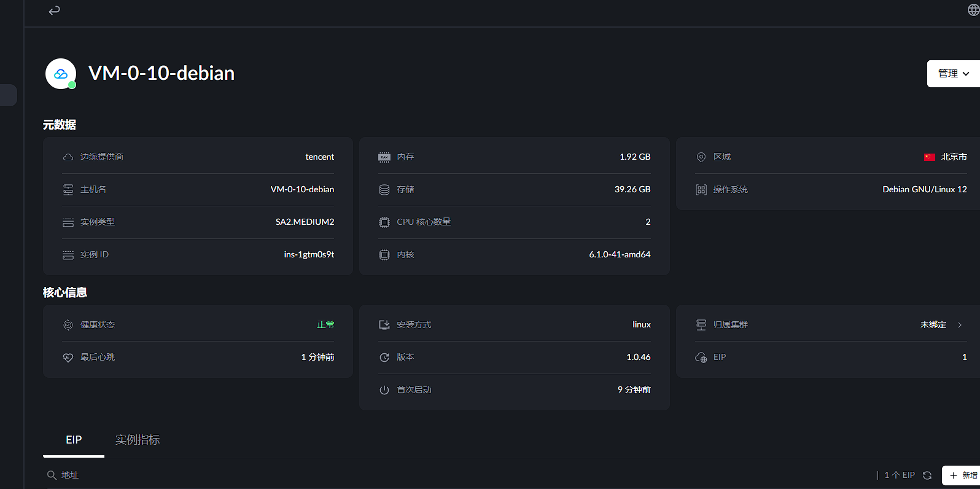Screen dimensions: 980x489
Task: Click the back arrow icon
Action: tap(55, 10)
